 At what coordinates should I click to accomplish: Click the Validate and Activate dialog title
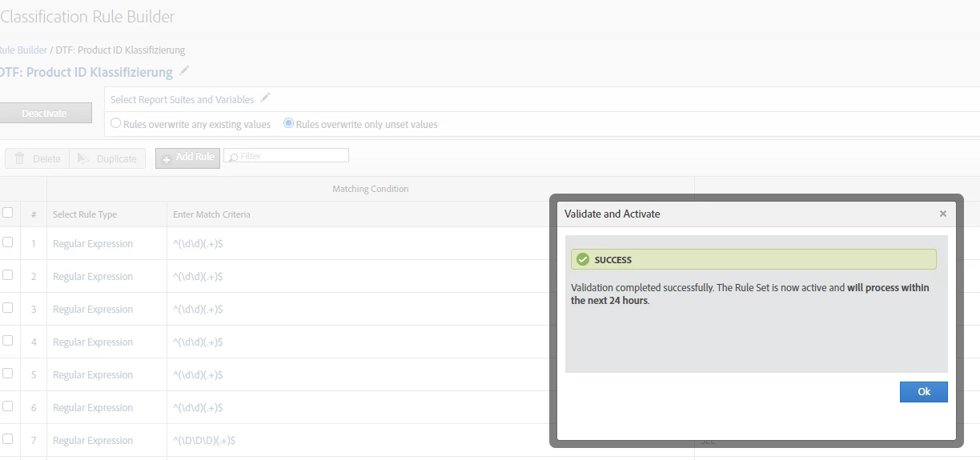point(612,214)
